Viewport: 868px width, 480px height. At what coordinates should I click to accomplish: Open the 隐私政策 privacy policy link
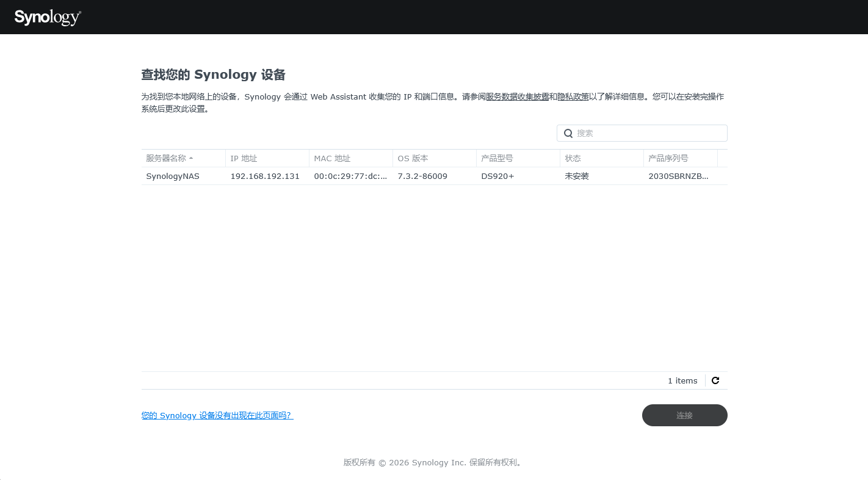point(573,96)
